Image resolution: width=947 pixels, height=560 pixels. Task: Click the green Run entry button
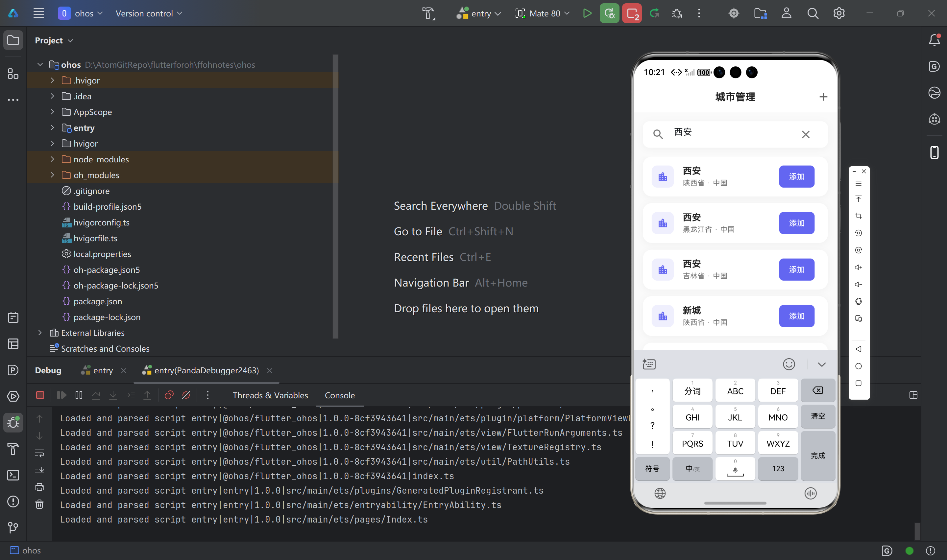click(587, 13)
